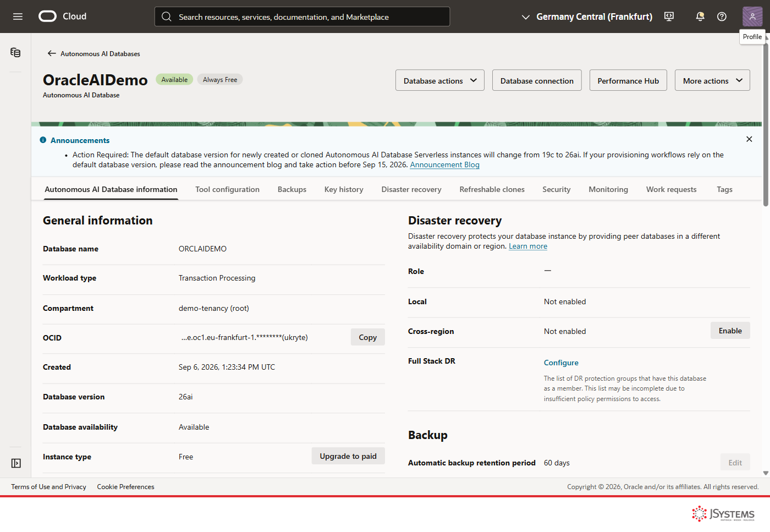Screen dimensions: 770x532
Task: Open Terms of Use and Privacy
Action: tap(48, 487)
